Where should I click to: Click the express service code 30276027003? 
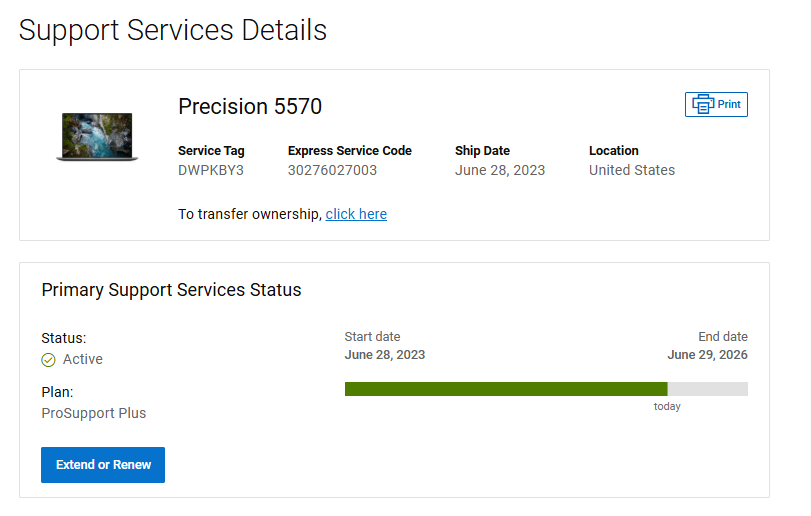click(332, 170)
